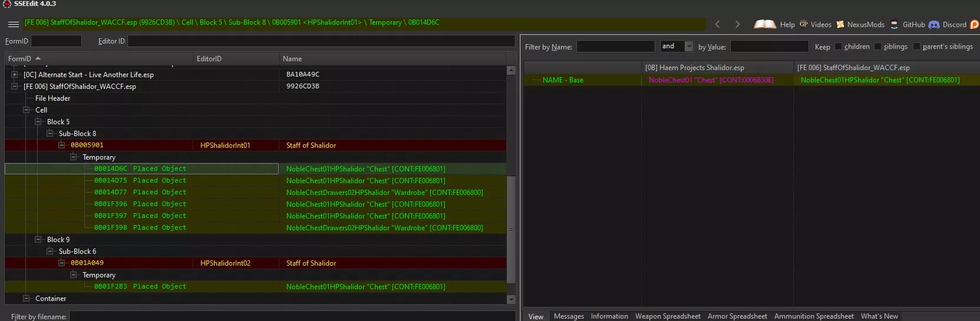The height and width of the screenshot is (321, 980).
Task: Click tree scrollbar up arrow
Action: 511,71
